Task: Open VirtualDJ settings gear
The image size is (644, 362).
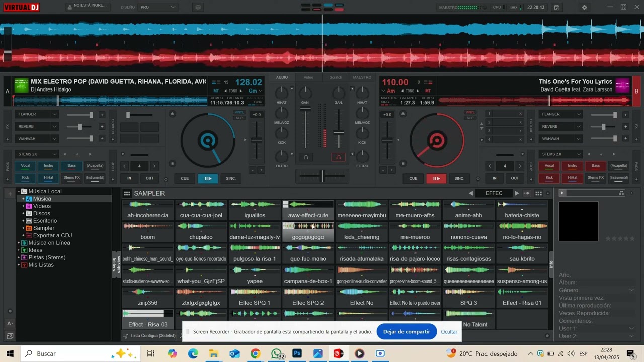Action: click(584, 8)
